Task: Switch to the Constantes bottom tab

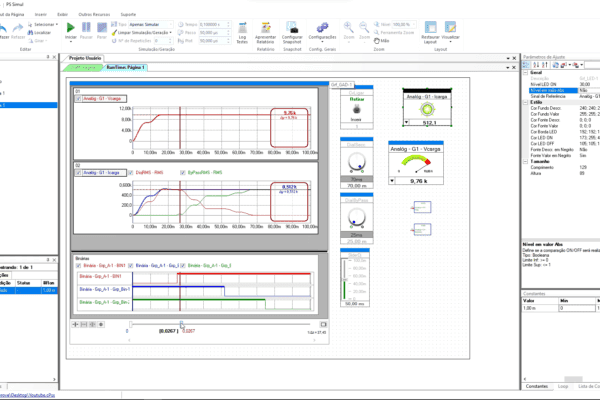Action: tap(538, 385)
